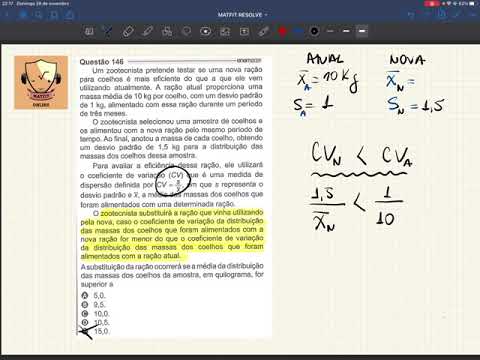Select the lasso selection tool
The width and height of the screenshot is (480, 360).
pyautogui.click(x=186, y=31)
